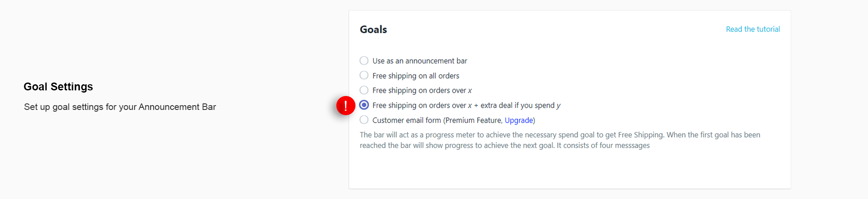Click the progress meter help paragraph
The width and height of the screenshot is (868, 199).
[560, 135]
